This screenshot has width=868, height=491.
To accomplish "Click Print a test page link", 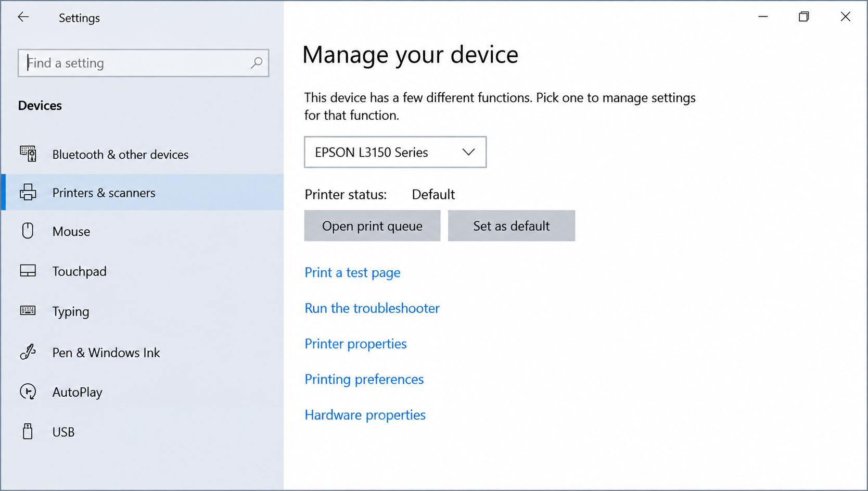I will click(353, 273).
